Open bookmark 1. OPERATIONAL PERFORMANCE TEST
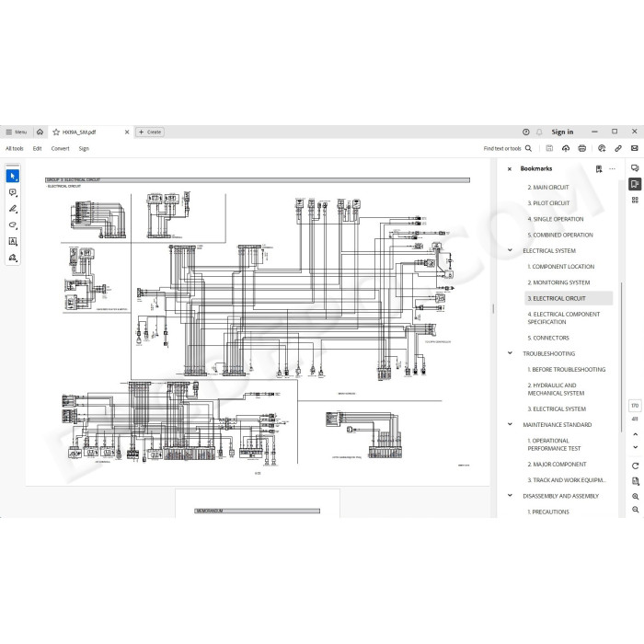This screenshot has width=644, height=644. point(554,444)
